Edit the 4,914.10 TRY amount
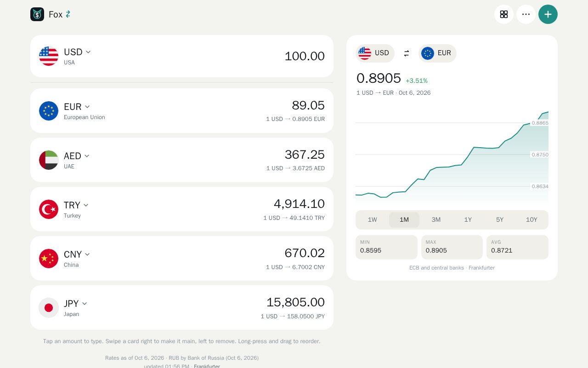 click(299, 204)
